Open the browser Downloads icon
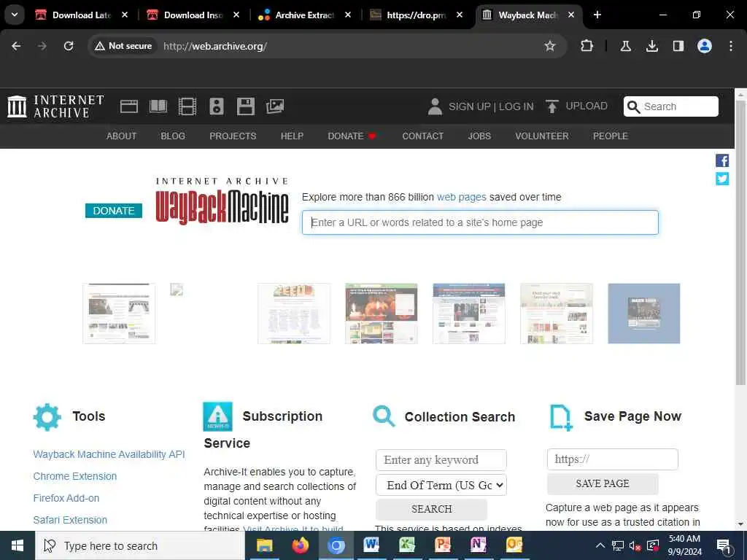This screenshot has height=560, width=747. [652, 46]
